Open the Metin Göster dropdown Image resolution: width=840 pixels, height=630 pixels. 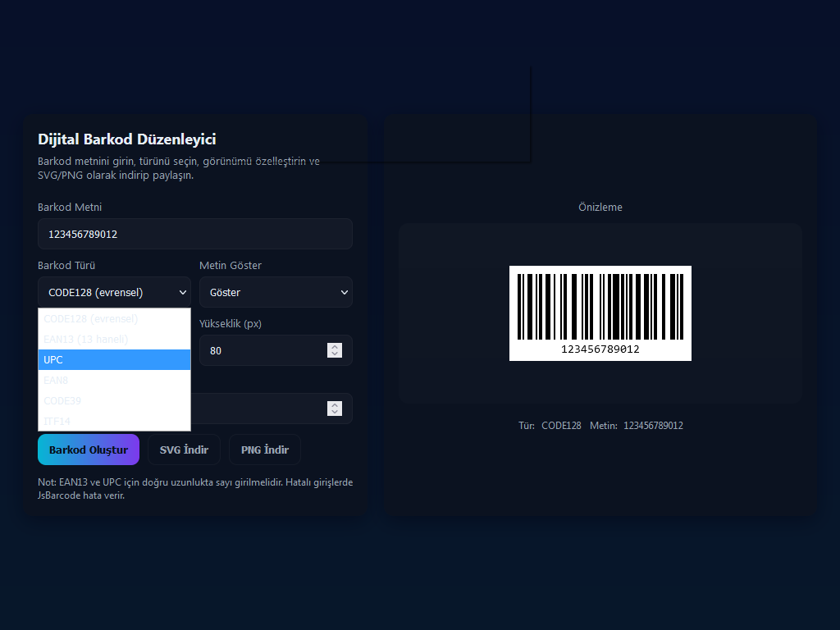pos(276,293)
